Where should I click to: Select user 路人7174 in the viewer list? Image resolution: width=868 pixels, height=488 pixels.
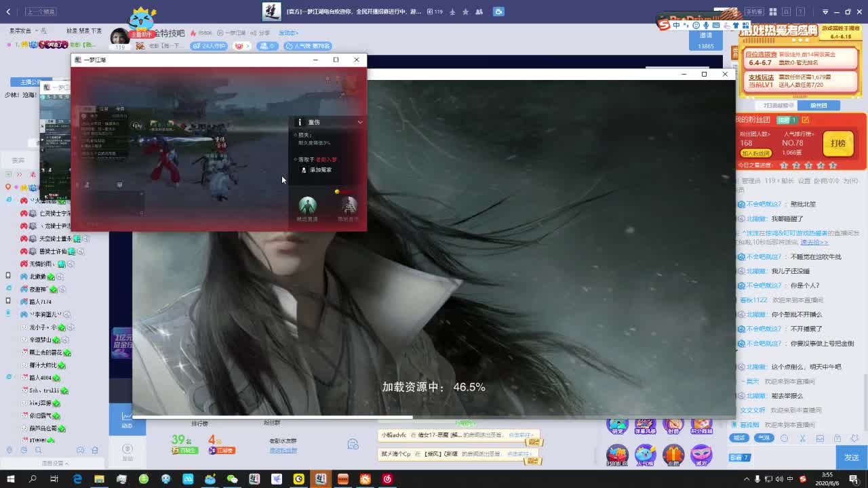pos(41,302)
